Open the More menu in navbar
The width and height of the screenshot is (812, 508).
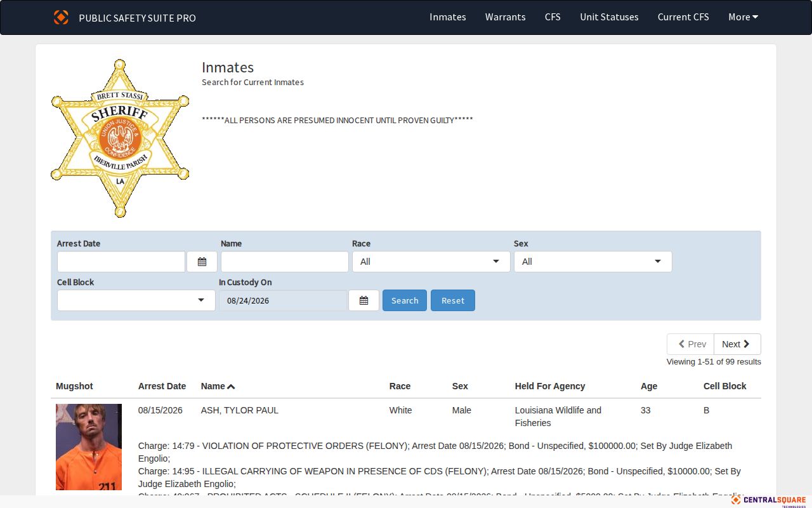tap(743, 17)
